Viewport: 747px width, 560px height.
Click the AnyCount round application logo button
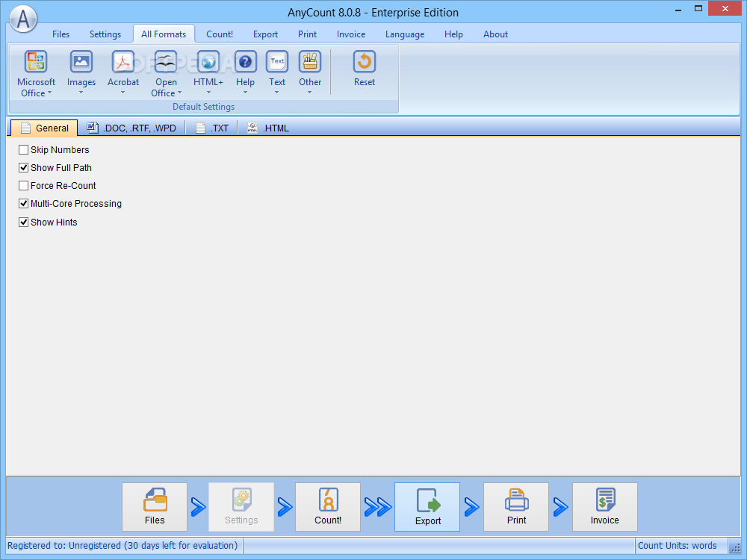click(x=23, y=19)
